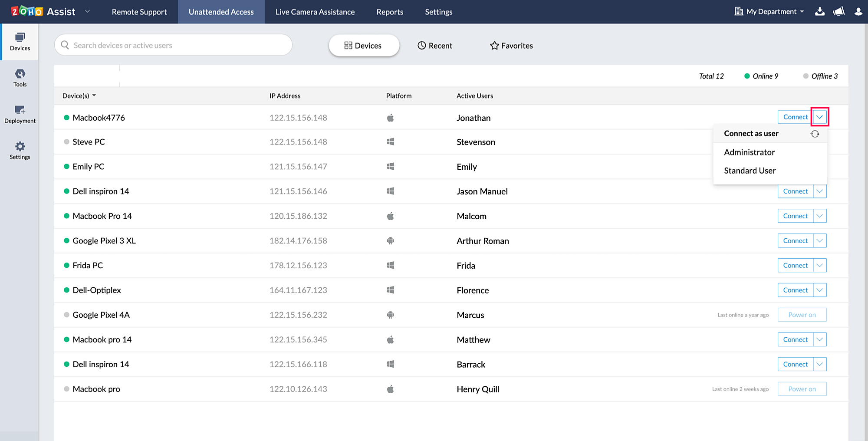Open the announcements megaphone icon
Screen dimensions: 868x441
tap(838, 12)
